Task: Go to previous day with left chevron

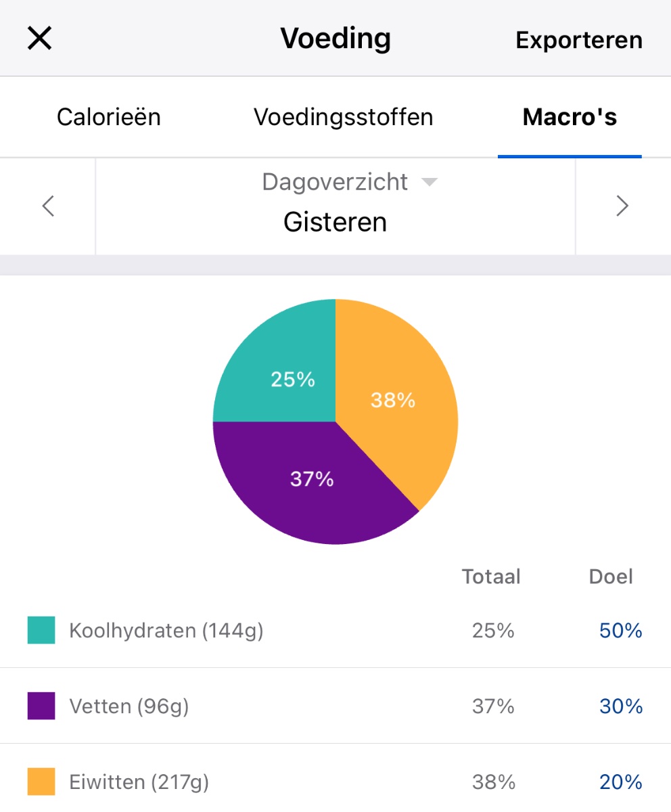Action: pos(48,206)
